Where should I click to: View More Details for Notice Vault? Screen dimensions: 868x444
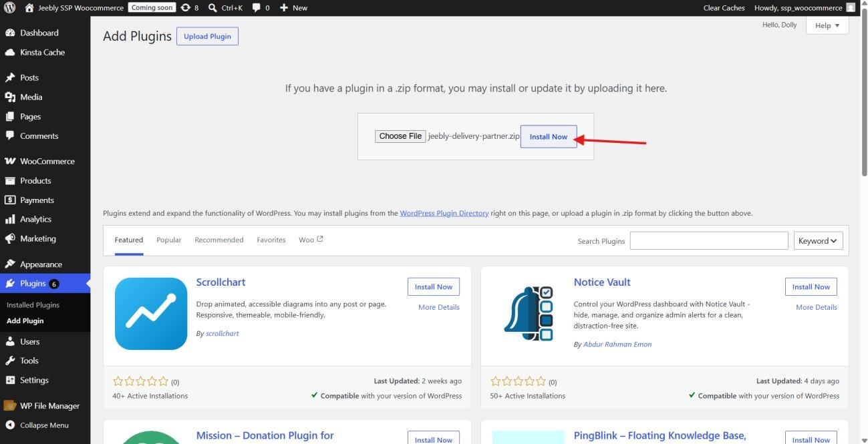[x=817, y=307]
